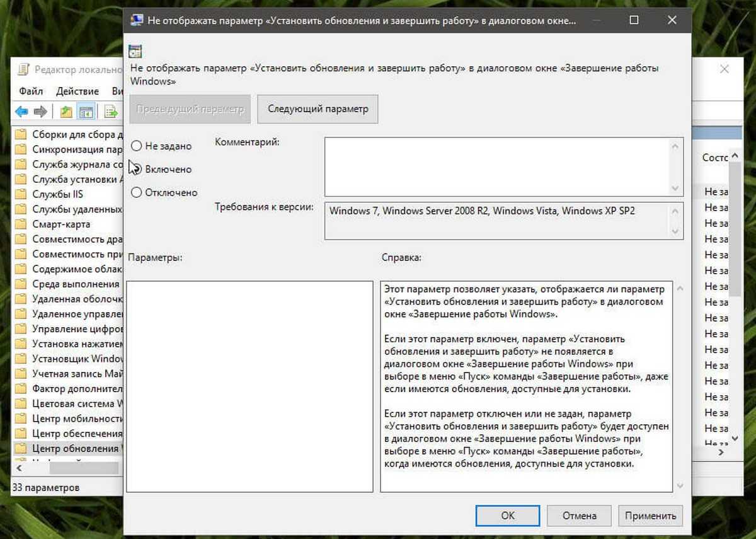Click the down arrow of the Справка scrollbar

tap(680, 485)
